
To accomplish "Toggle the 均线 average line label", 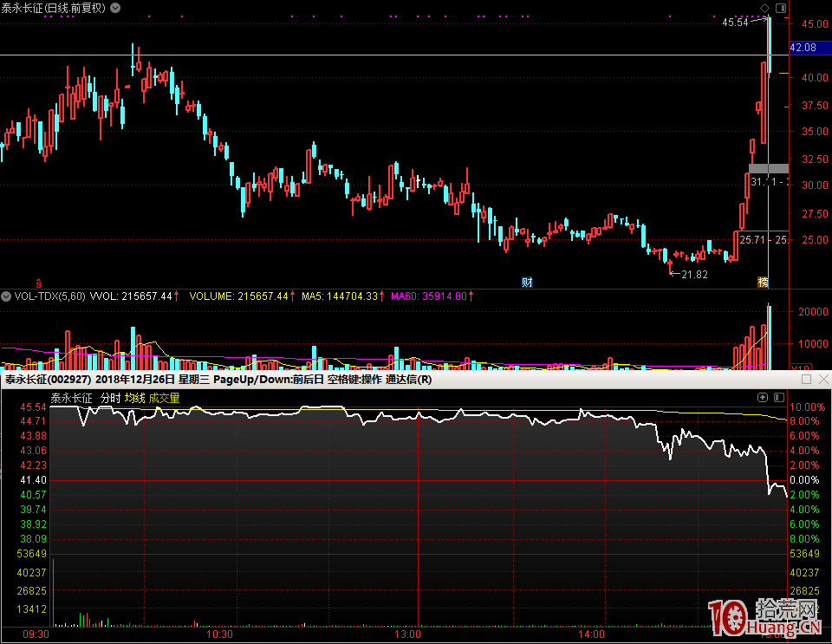I will click(134, 398).
